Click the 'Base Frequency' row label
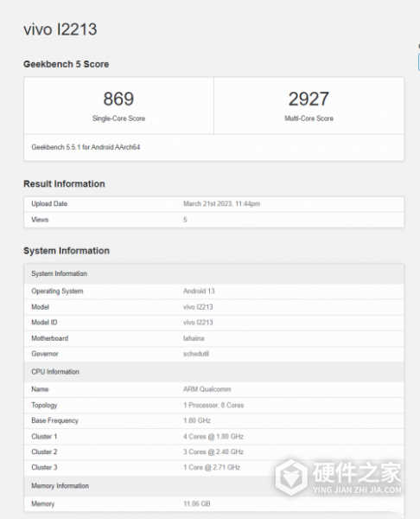The width and height of the screenshot is (420, 519). point(55,420)
